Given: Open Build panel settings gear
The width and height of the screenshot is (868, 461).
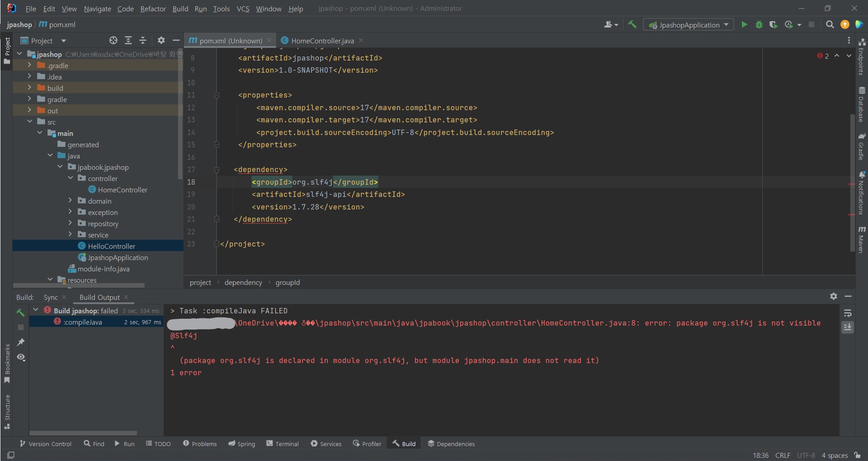Looking at the screenshot, I should click(x=834, y=296).
